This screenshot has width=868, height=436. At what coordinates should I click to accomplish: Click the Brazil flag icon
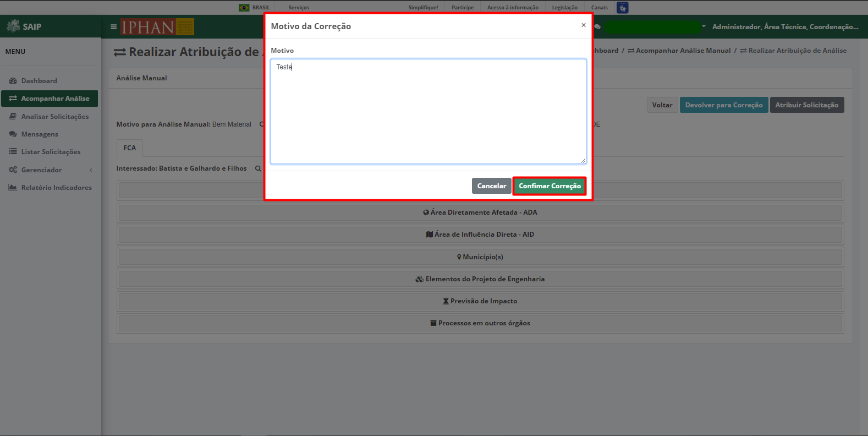[244, 8]
